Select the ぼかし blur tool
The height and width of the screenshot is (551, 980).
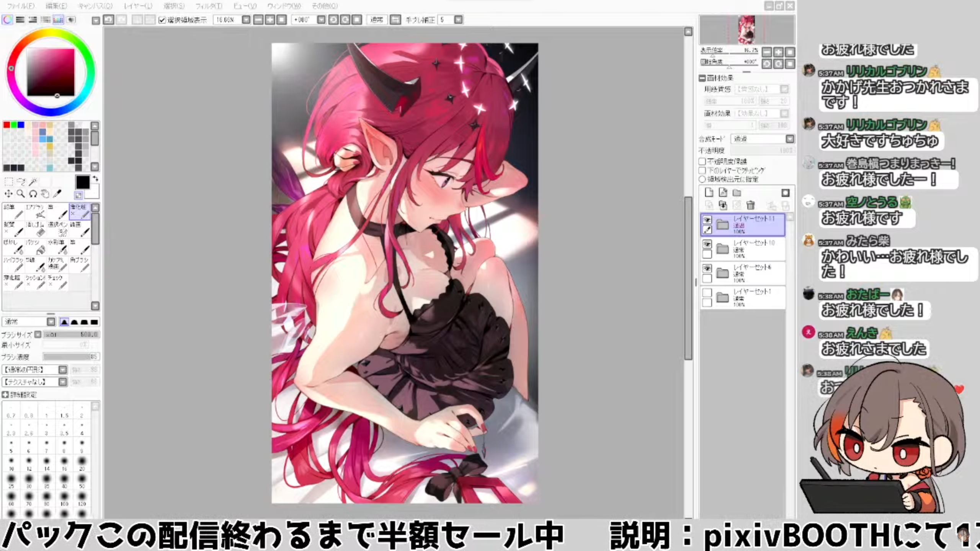13,247
